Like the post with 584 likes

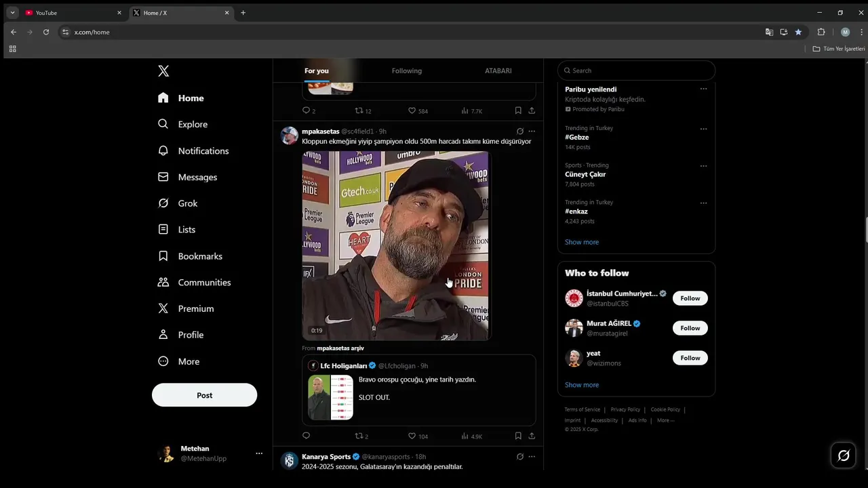418,110
